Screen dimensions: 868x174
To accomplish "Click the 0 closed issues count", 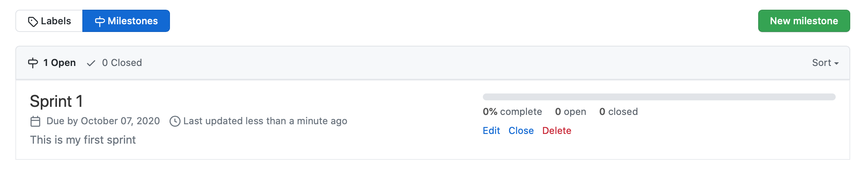I will [619, 112].
